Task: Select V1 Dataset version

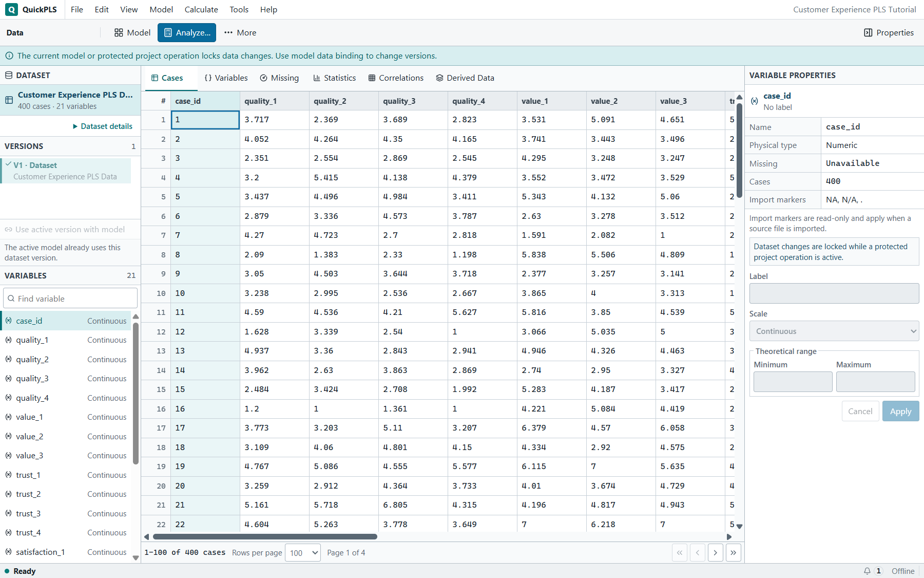Action: [66, 171]
